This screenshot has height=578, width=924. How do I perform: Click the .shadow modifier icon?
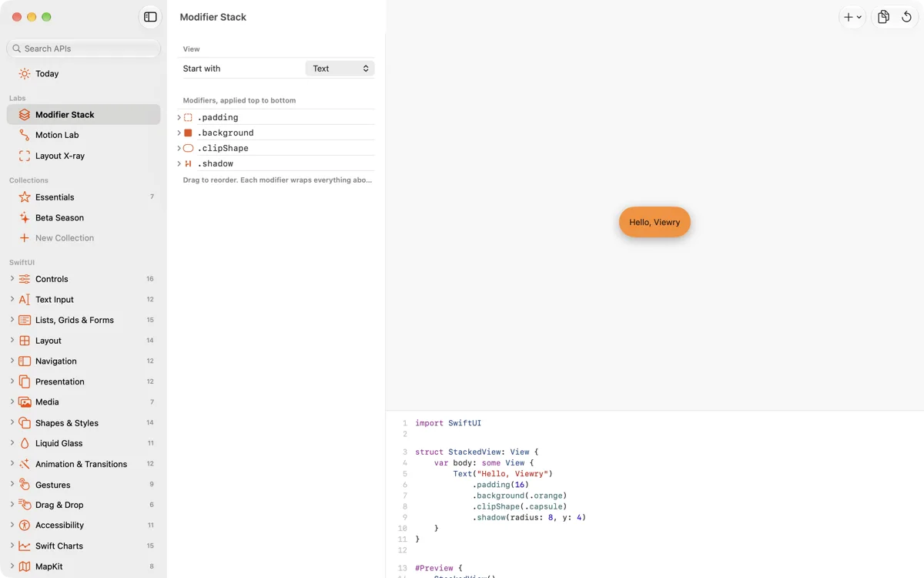pos(188,163)
